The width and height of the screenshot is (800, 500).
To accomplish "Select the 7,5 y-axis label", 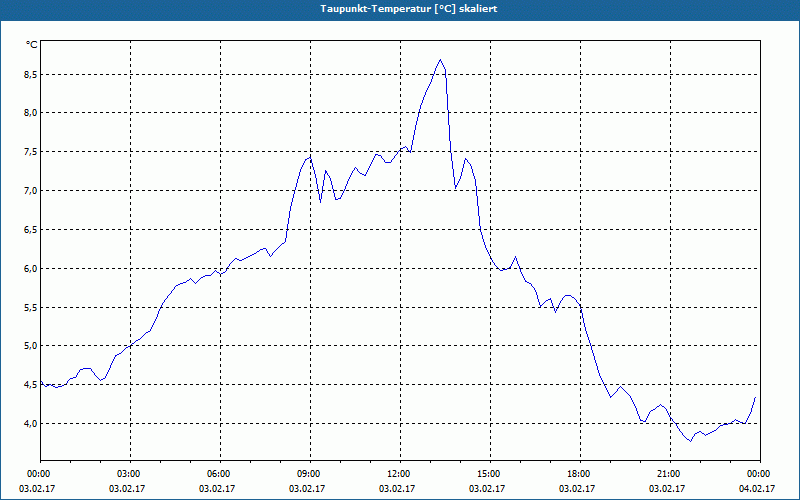I will [x=32, y=152].
